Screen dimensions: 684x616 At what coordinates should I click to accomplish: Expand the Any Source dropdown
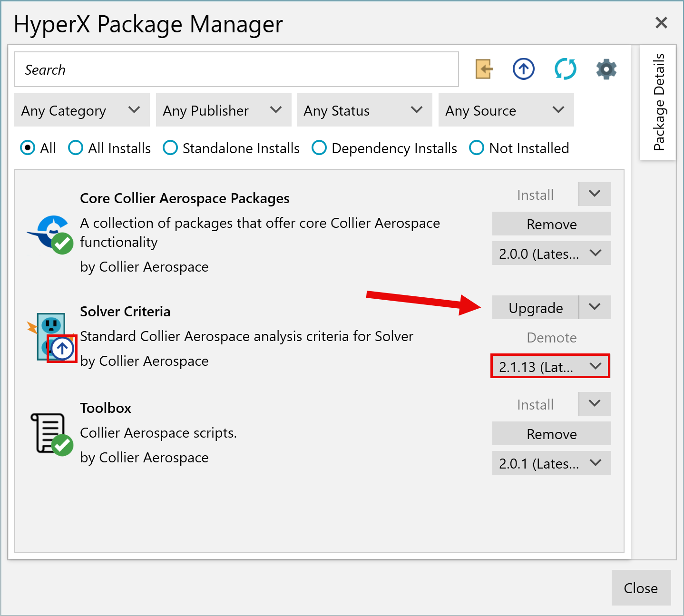point(506,110)
